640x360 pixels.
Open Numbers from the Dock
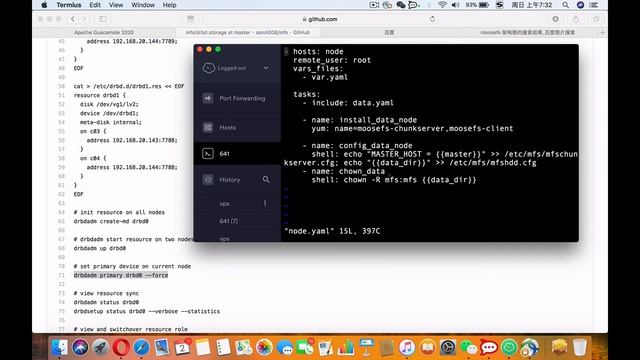coord(346,348)
